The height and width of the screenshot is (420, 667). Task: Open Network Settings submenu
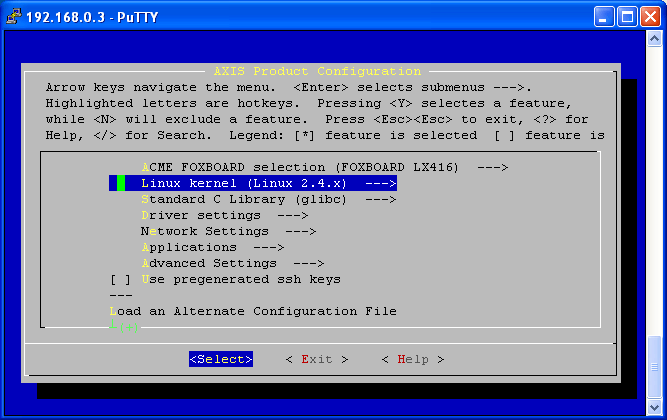[228, 231]
